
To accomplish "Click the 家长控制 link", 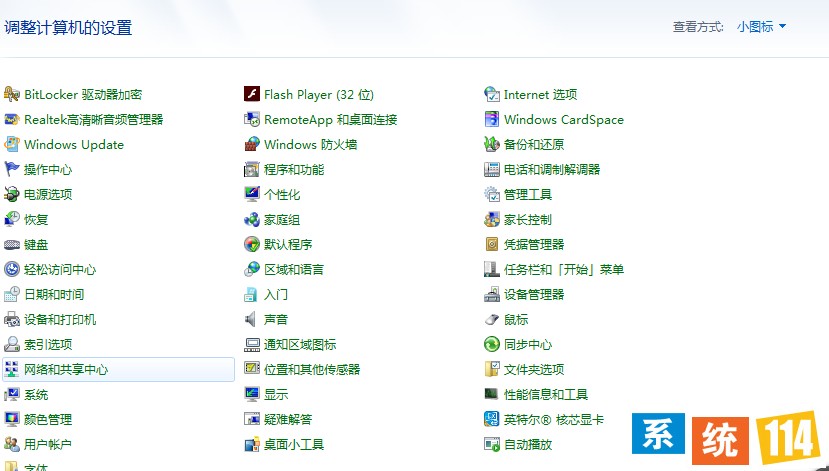I will tap(528, 219).
